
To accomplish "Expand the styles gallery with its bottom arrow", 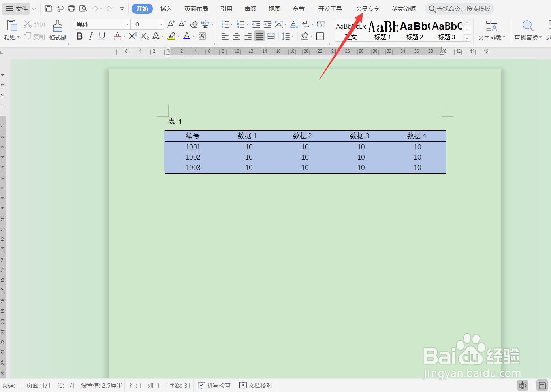I will [x=467, y=38].
